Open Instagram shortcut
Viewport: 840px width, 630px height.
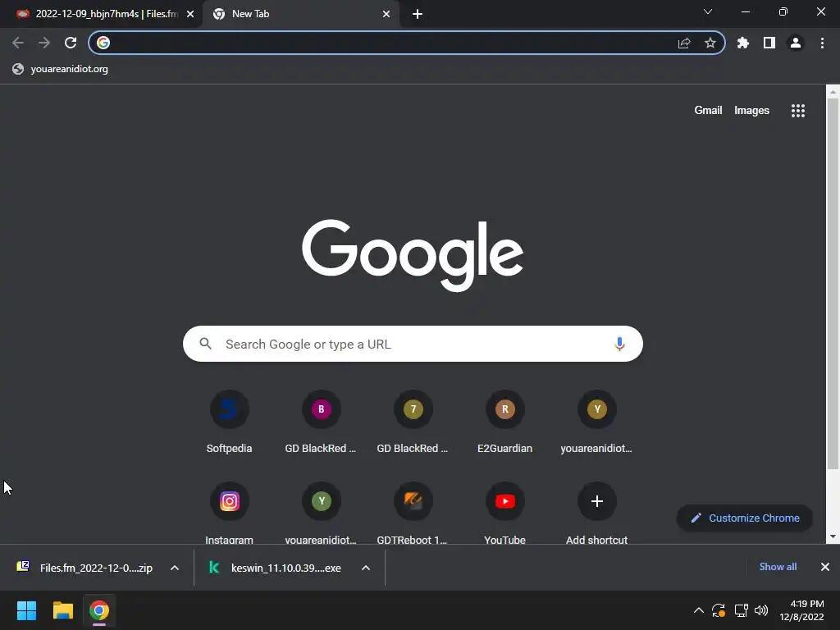tap(230, 514)
